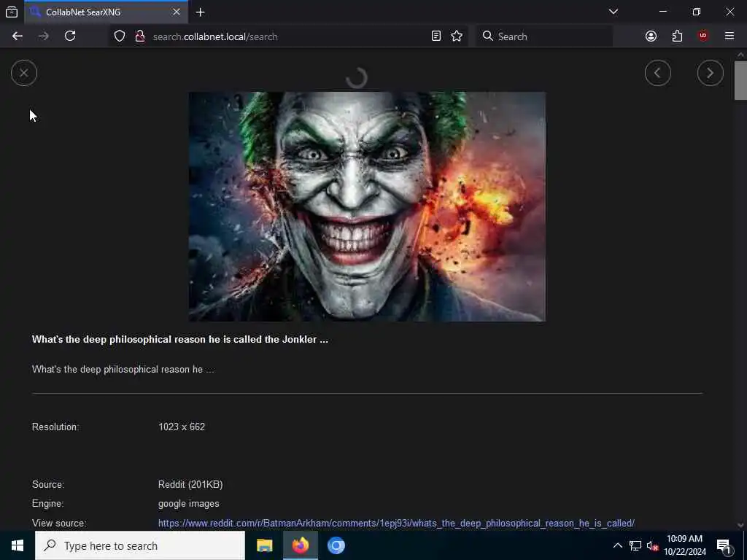Close the CollabNet SearXNG tab

coord(177,12)
